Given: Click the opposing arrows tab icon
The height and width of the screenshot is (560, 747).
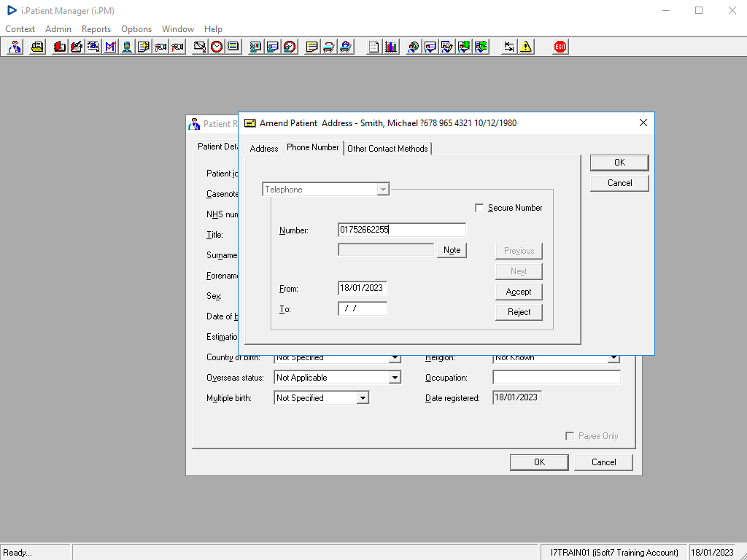Looking at the screenshot, I should pyautogui.click(x=508, y=47).
